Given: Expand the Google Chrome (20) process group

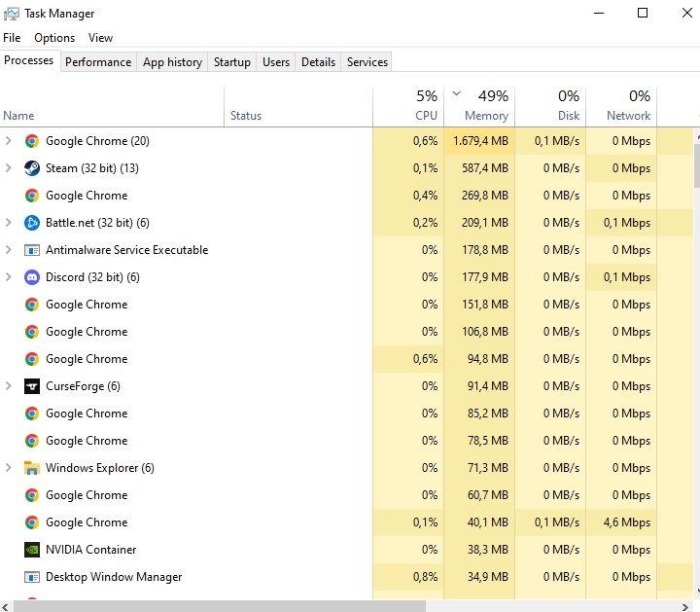Looking at the screenshot, I should [x=8, y=141].
